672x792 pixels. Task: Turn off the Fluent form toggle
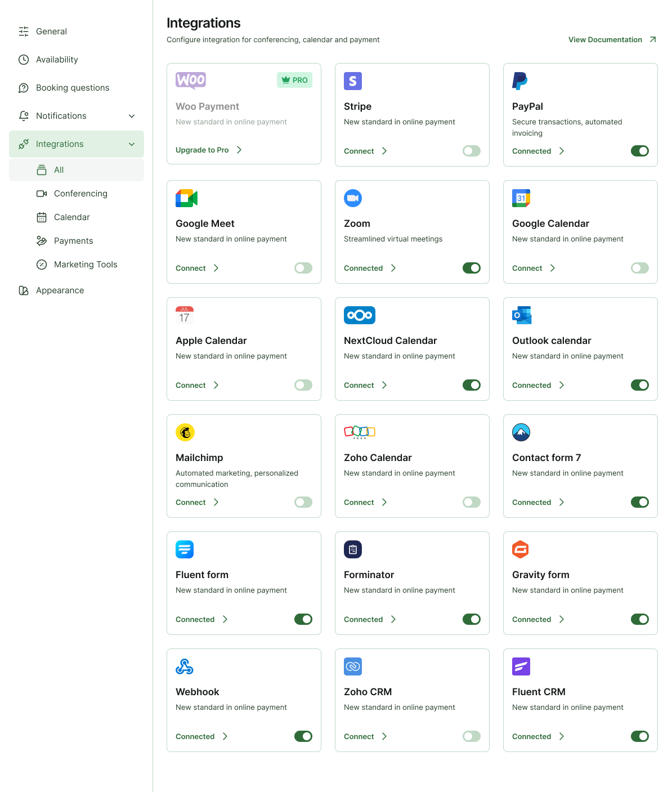303,619
